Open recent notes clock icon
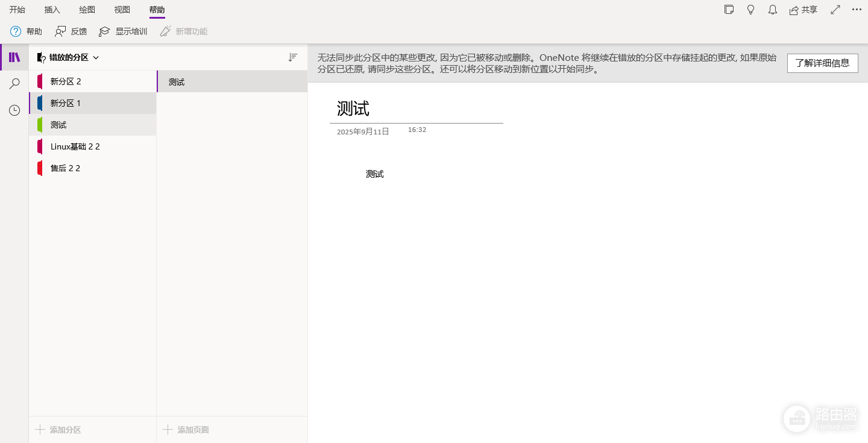Image resolution: width=868 pixels, height=443 pixels. 14,110
